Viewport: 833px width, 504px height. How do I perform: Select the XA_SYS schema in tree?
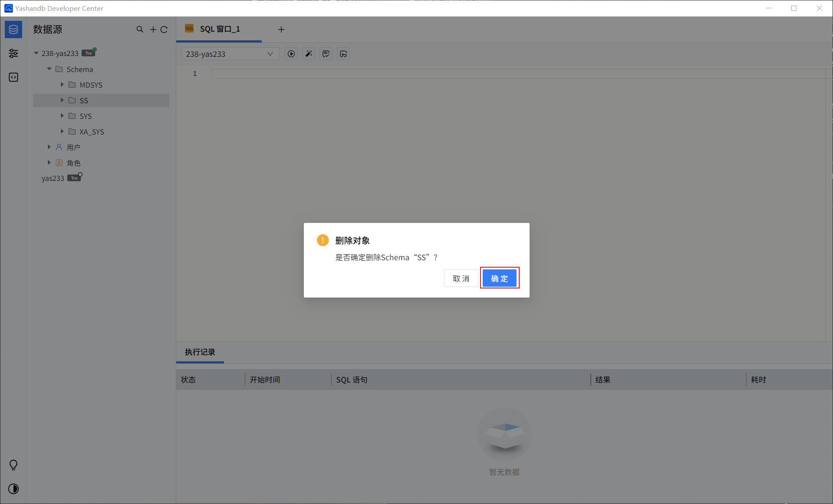92,132
